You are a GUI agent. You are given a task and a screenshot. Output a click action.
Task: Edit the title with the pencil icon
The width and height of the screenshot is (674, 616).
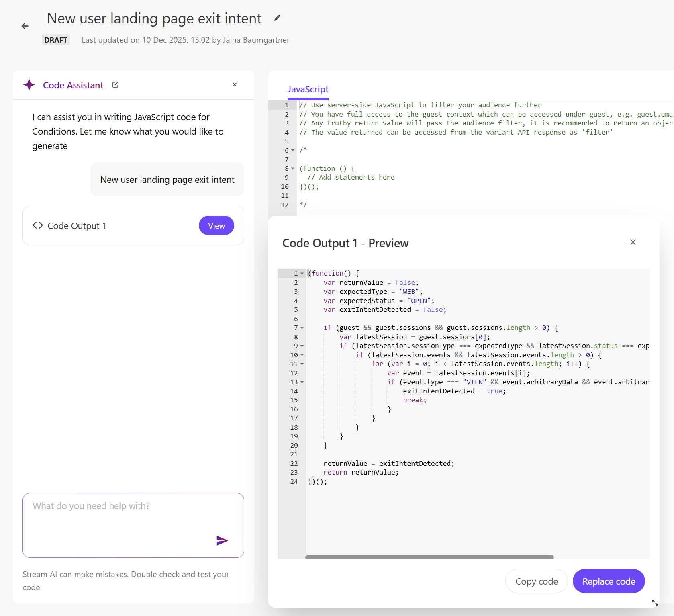coord(277,18)
